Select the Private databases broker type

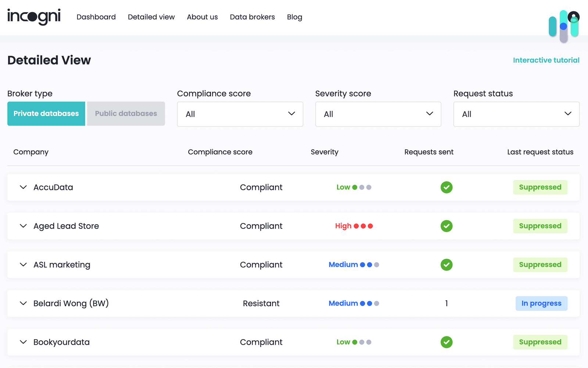click(x=46, y=114)
